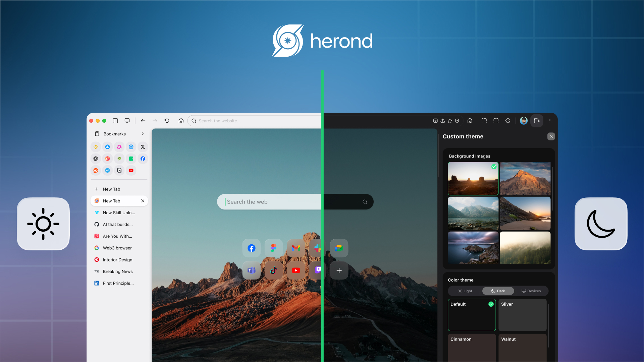644x362 pixels.
Task: Choose the Sliver color theme swatch
Action: click(x=522, y=315)
